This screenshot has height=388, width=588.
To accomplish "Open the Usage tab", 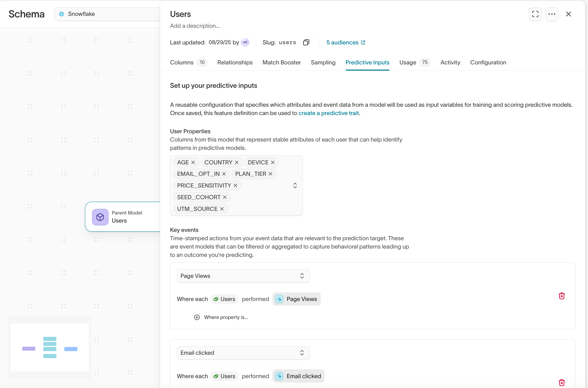I will [415, 62].
